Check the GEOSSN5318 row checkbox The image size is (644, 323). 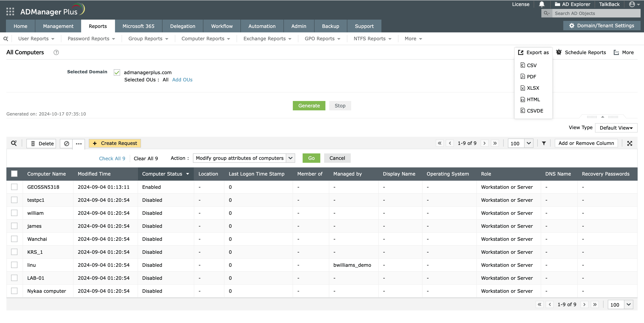(x=14, y=187)
